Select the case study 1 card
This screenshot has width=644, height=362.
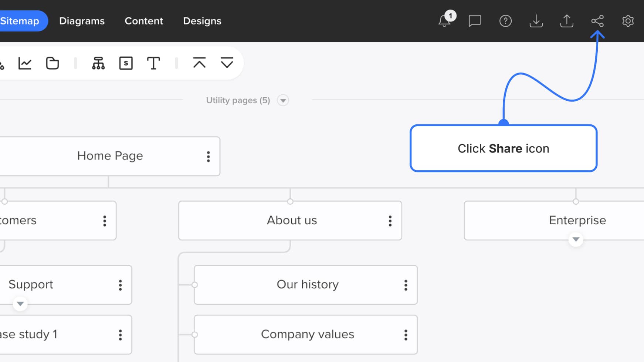66,335
